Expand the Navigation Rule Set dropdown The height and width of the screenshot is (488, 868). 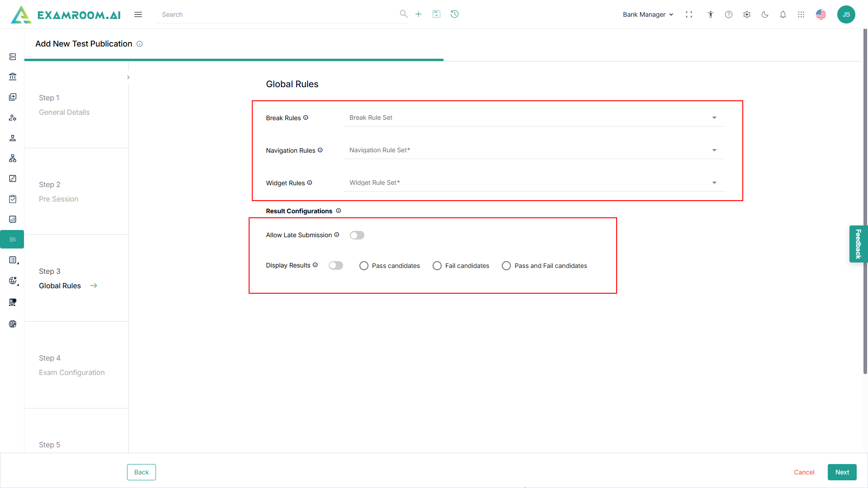[533, 150]
